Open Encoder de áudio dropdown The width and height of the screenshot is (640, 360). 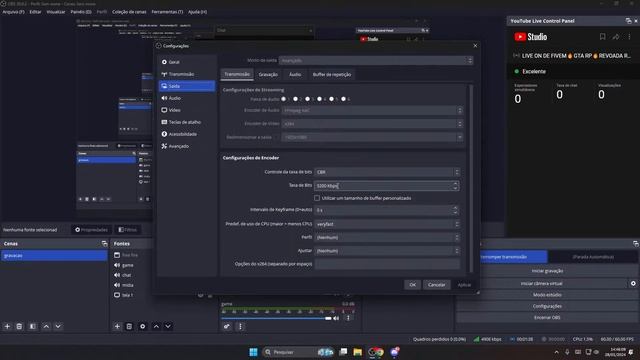coord(372,111)
